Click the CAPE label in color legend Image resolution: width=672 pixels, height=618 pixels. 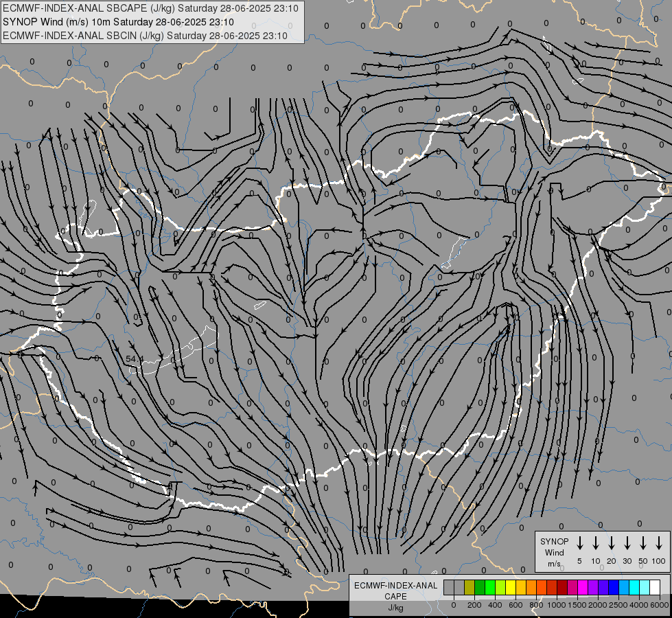pyautogui.click(x=395, y=597)
